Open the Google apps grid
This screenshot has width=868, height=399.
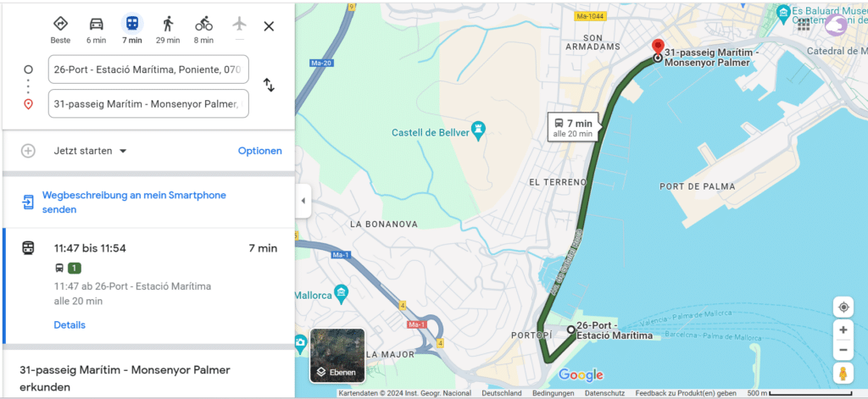click(x=804, y=23)
